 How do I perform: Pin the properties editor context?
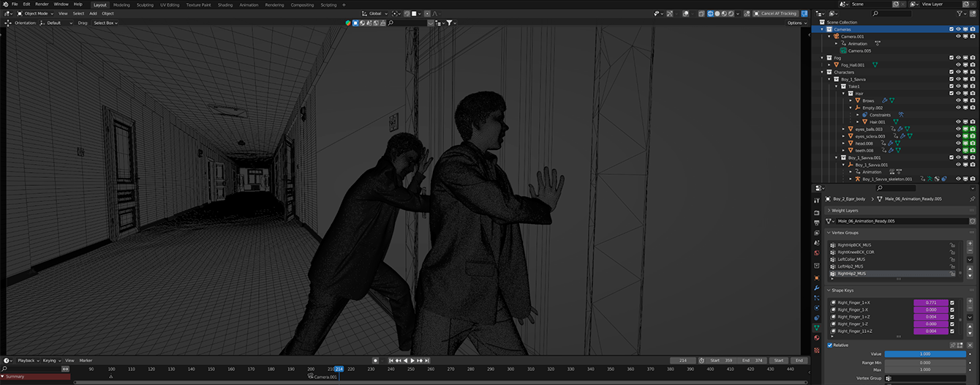[972, 198]
